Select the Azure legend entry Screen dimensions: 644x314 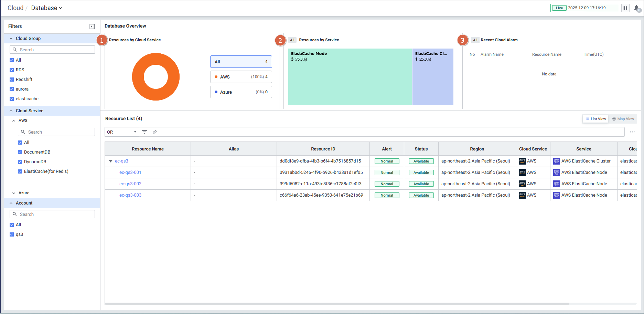(x=241, y=92)
